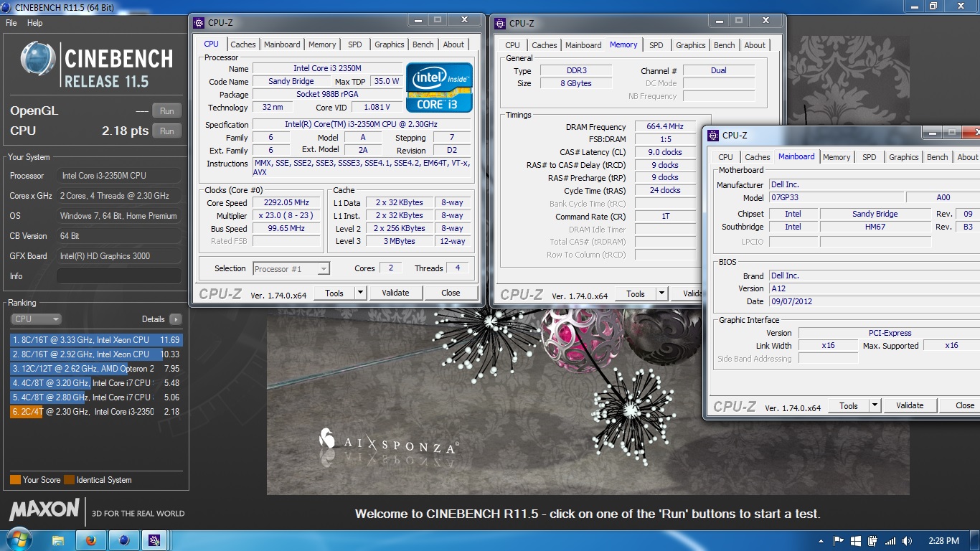Switch to Cinebench from the taskbar
The width and height of the screenshot is (980, 551).
coord(123,540)
